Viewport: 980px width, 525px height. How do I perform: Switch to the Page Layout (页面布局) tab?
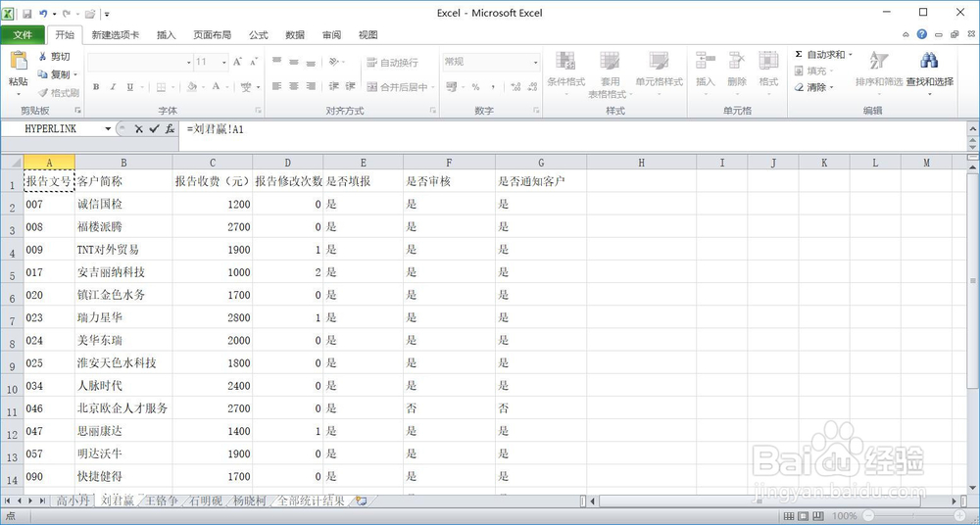click(213, 35)
